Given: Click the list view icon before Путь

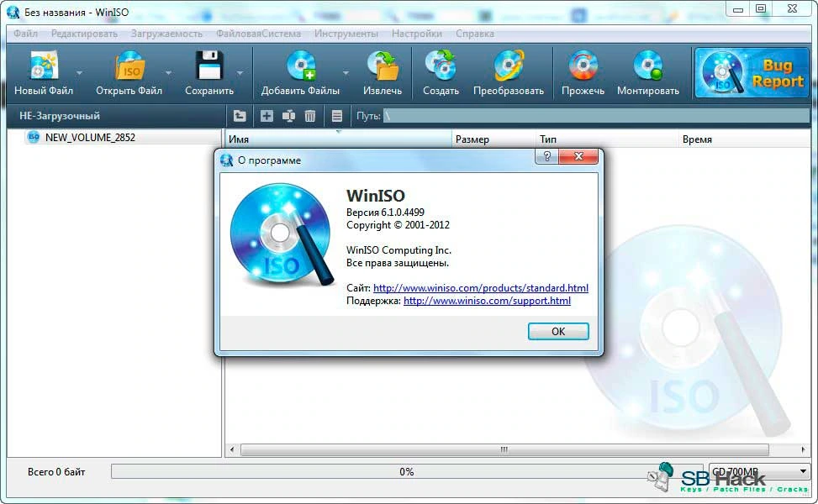Looking at the screenshot, I should tap(337, 116).
